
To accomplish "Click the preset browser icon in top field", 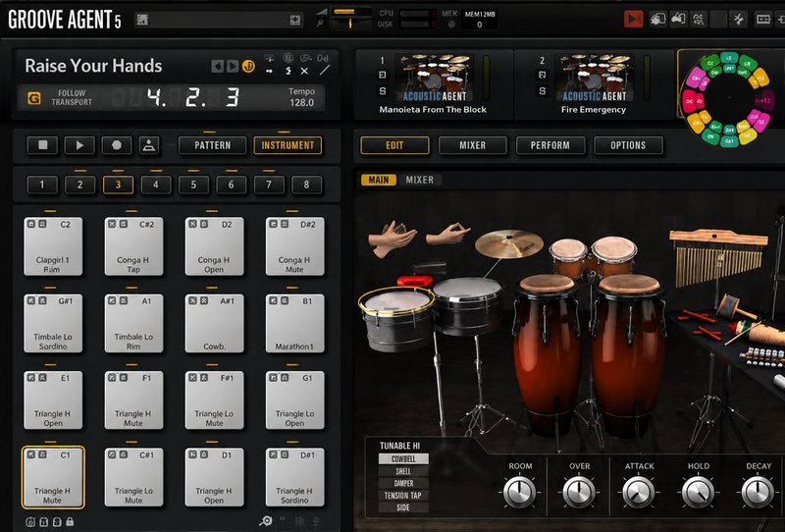I will pos(142,20).
